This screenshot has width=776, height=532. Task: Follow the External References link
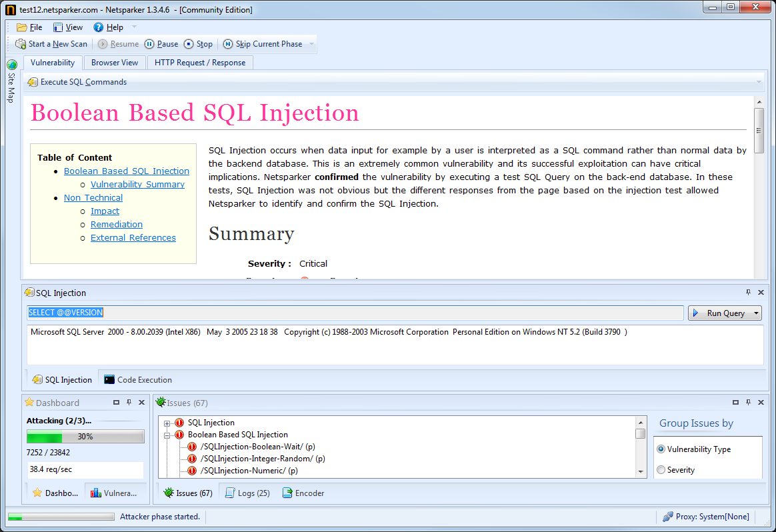[x=133, y=237]
